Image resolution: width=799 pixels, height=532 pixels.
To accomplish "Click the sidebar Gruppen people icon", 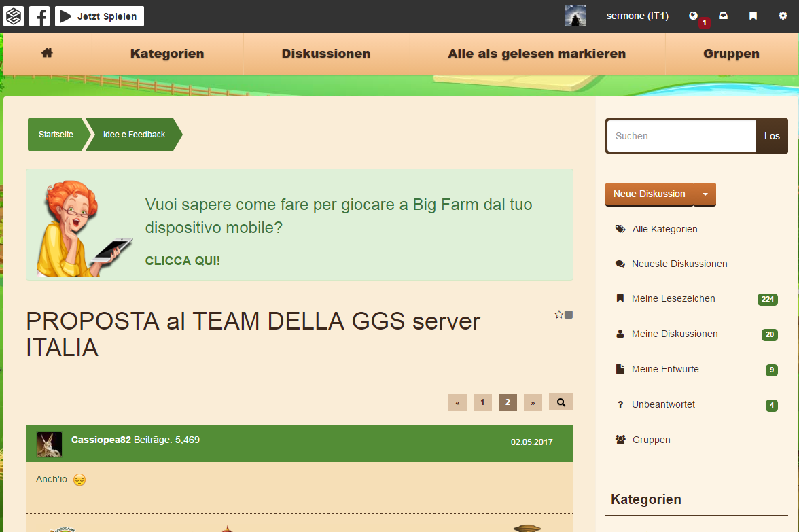I will (620, 440).
